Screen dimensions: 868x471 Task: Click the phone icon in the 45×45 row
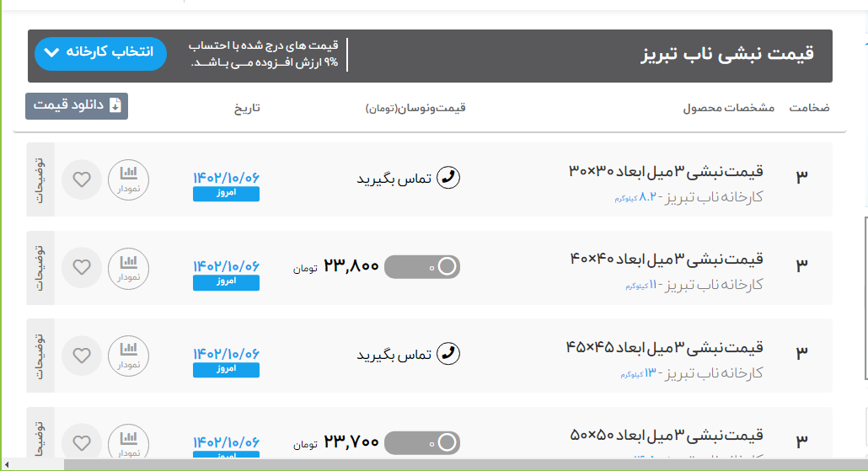[450, 354]
